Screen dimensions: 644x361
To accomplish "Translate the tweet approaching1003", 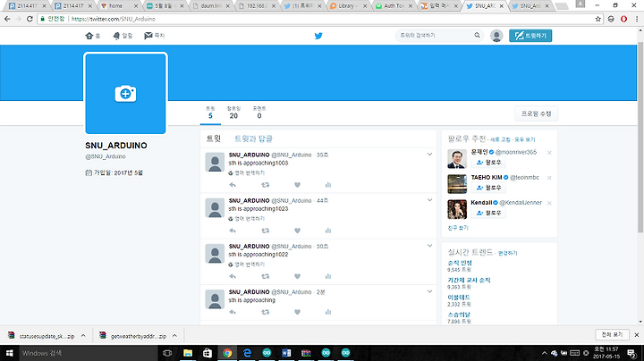I will [x=247, y=173].
